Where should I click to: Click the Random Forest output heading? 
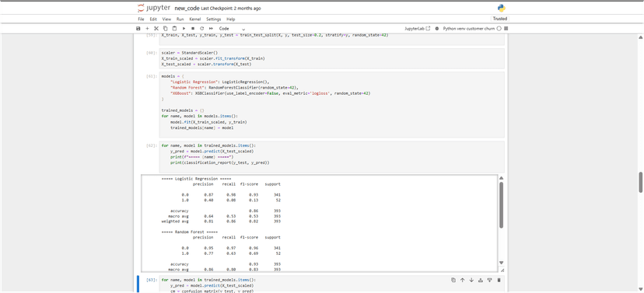click(190, 232)
